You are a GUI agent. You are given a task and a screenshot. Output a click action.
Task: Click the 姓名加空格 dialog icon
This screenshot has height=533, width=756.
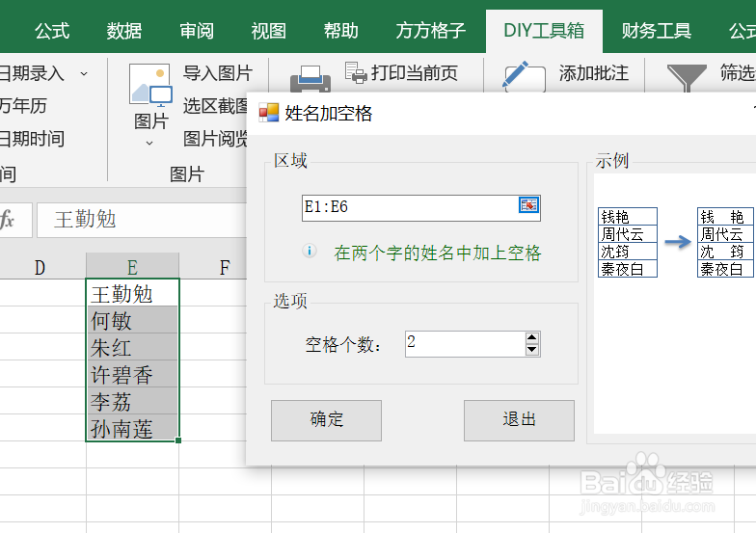point(268,113)
